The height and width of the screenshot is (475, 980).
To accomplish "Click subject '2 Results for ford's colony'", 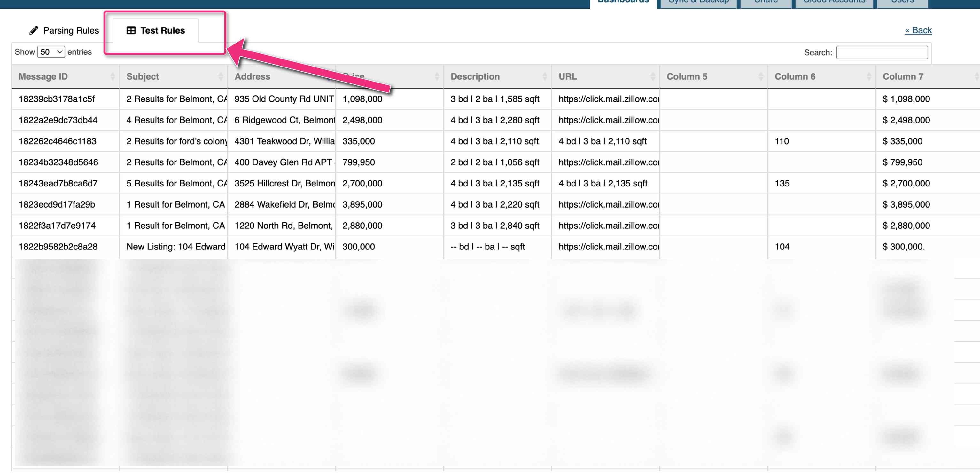I will pos(176,141).
